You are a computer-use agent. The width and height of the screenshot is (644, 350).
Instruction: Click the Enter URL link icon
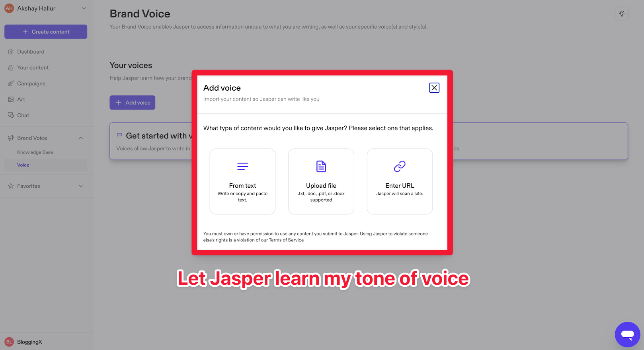tap(400, 166)
